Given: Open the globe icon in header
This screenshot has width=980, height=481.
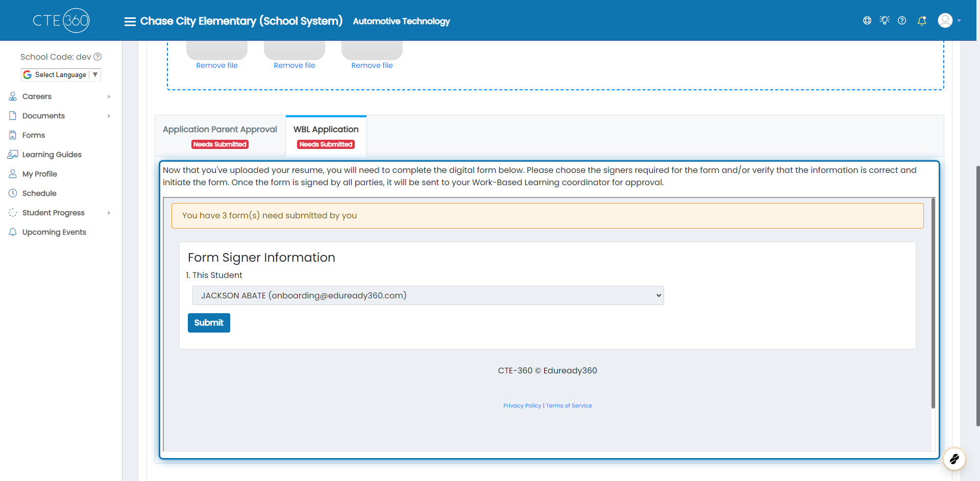Looking at the screenshot, I should point(867,20).
